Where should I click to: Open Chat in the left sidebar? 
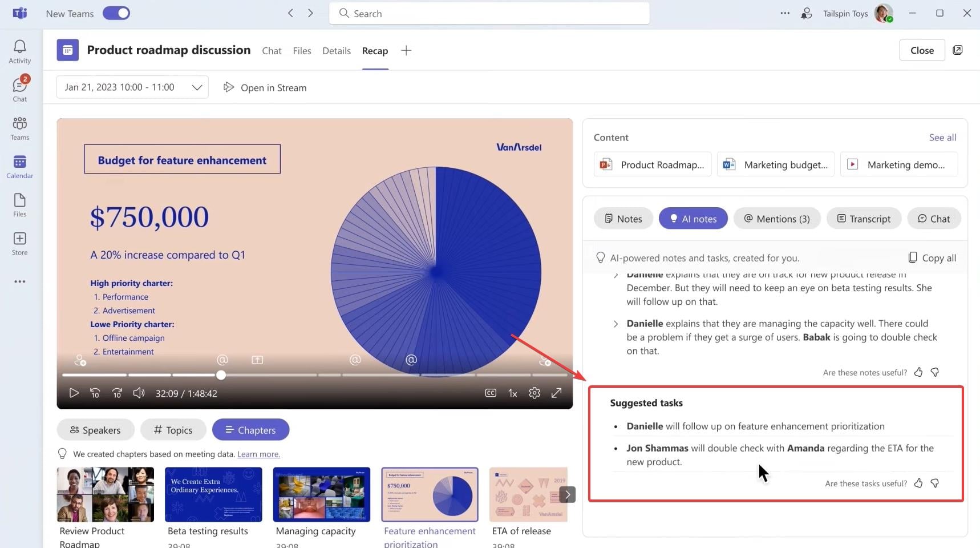[20, 89]
